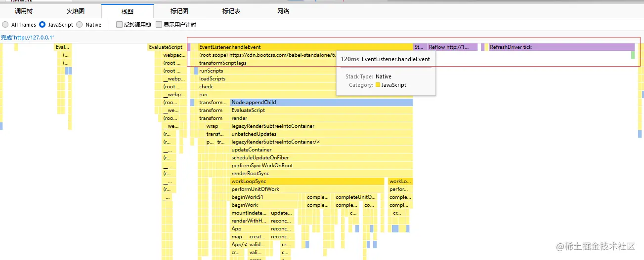This screenshot has height=260, width=644.
Task: Select the webpac... frame
Action: coord(174,55)
